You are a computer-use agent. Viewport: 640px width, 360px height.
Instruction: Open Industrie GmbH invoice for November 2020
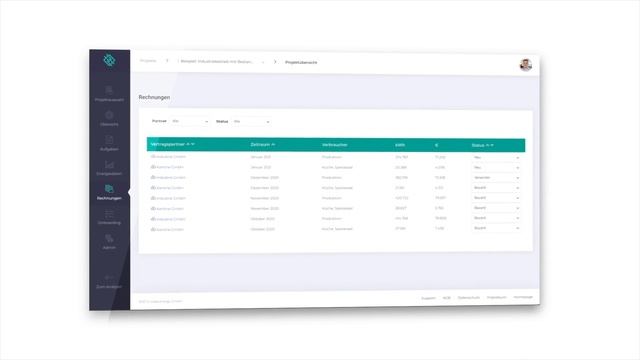(x=168, y=198)
